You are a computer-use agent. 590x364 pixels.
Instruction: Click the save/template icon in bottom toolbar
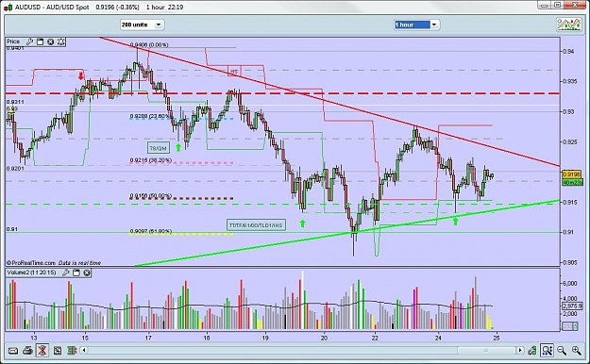pyautogui.click(x=58, y=351)
